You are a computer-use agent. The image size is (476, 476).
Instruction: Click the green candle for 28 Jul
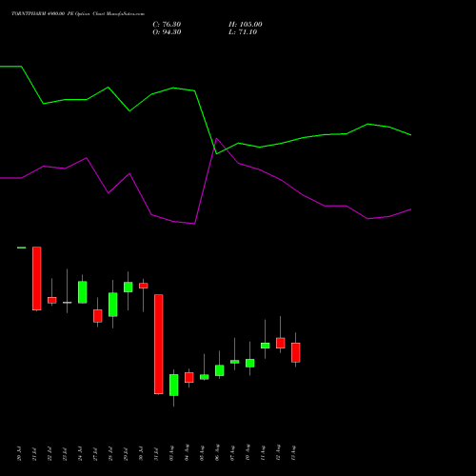113,305
